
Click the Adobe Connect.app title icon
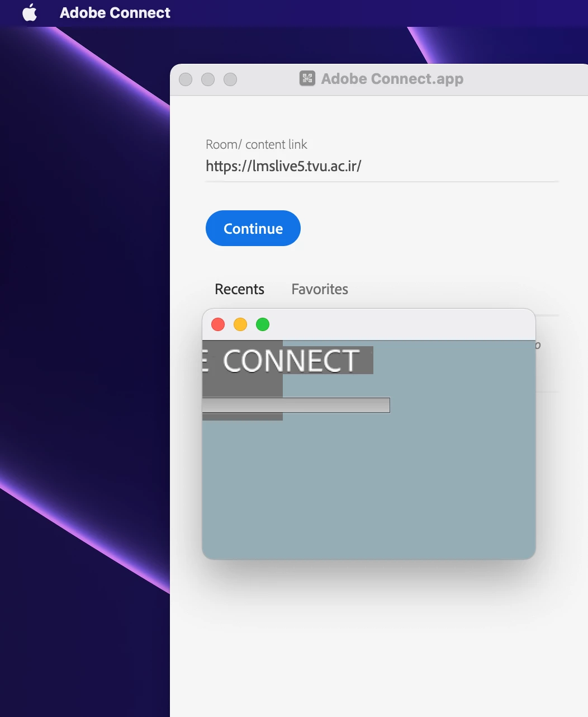click(x=307, y=78)
